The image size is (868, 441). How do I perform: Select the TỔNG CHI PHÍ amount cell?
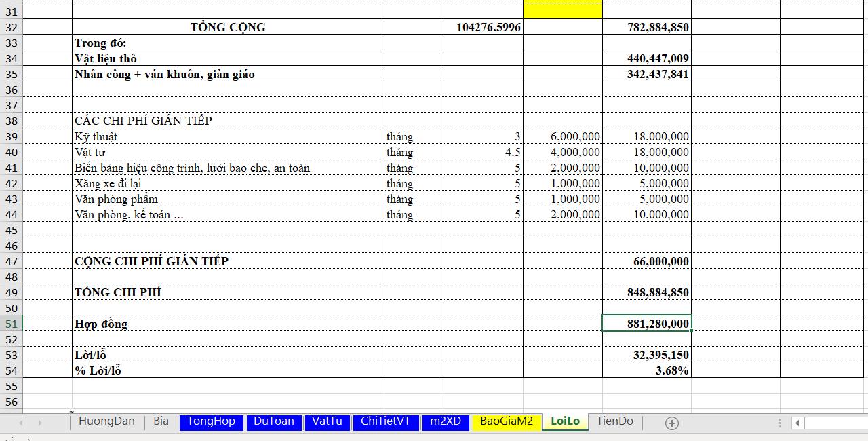click(x=646, y=292)
